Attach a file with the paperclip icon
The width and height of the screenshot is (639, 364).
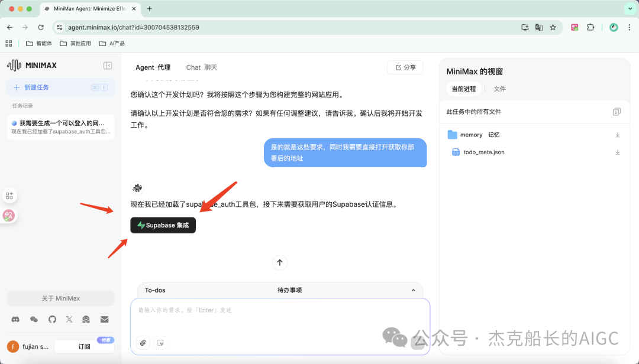[x=143, y=343]
